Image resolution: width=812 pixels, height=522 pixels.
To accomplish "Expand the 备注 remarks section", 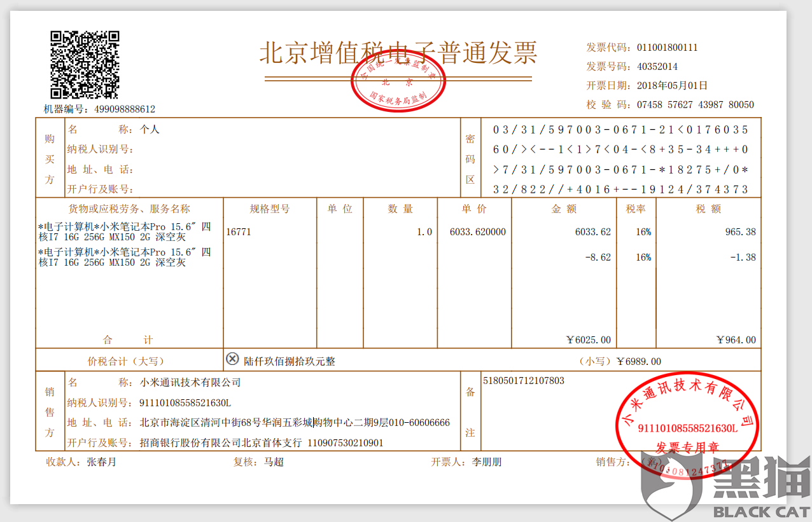I will (470, 412).
